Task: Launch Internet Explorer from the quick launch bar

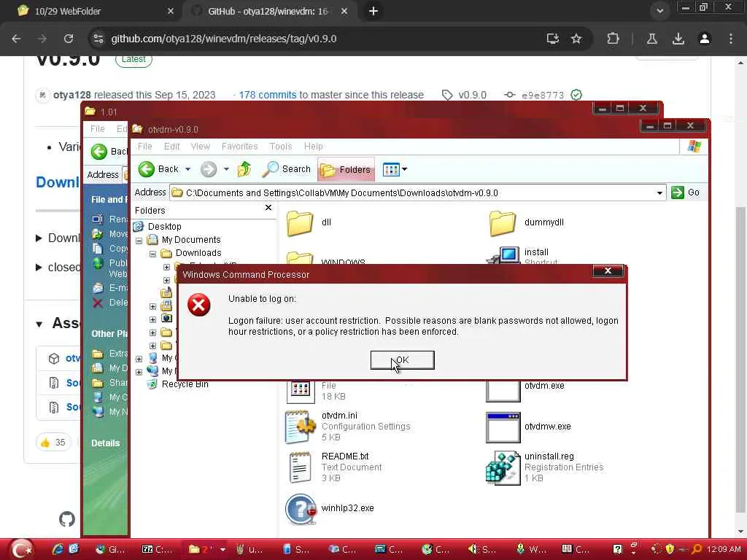Action: (x=57, y=549)
